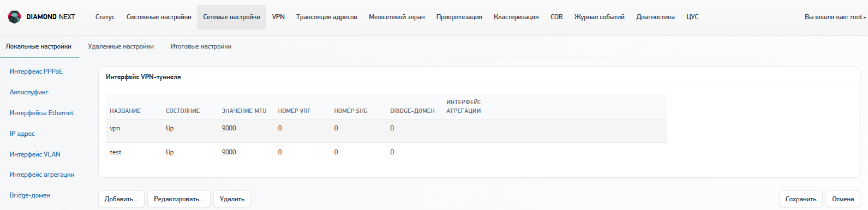The width and height of the screenshot is (868, 210).
Task: Click Up state in vpn row
Action: 170,128
